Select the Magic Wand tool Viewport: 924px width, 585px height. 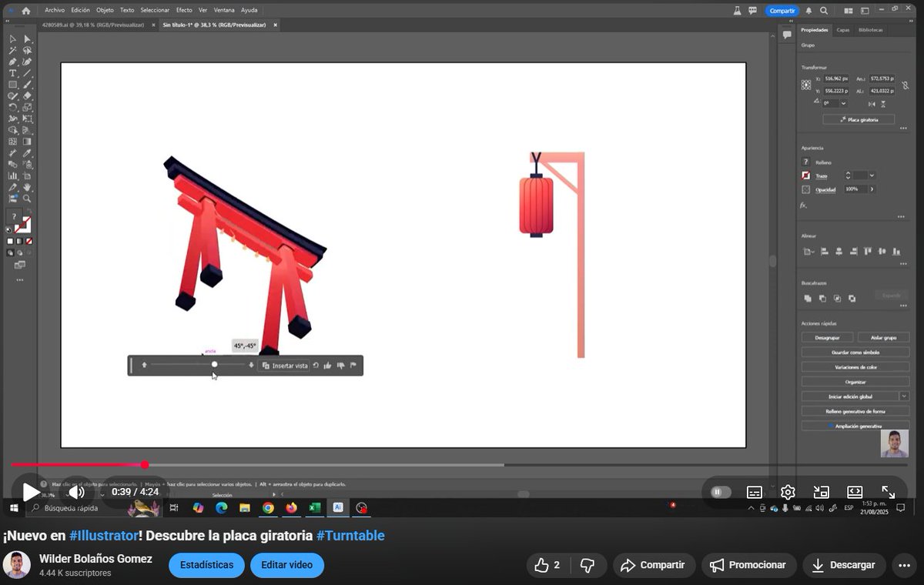point(13,50)
